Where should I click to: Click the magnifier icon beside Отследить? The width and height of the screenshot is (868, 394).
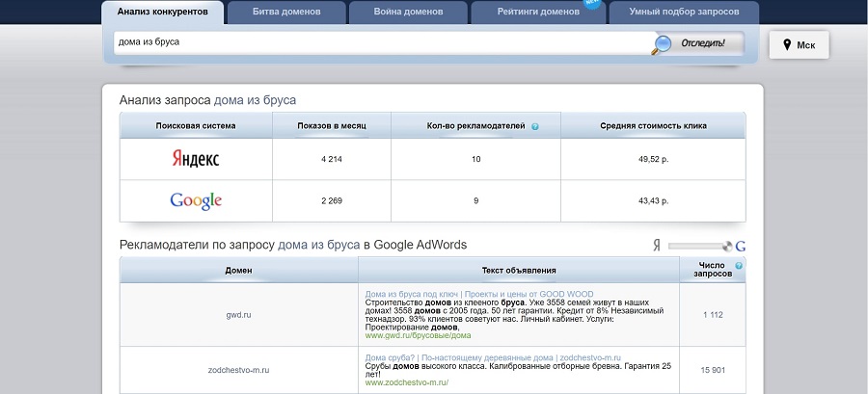click(661, 44)
